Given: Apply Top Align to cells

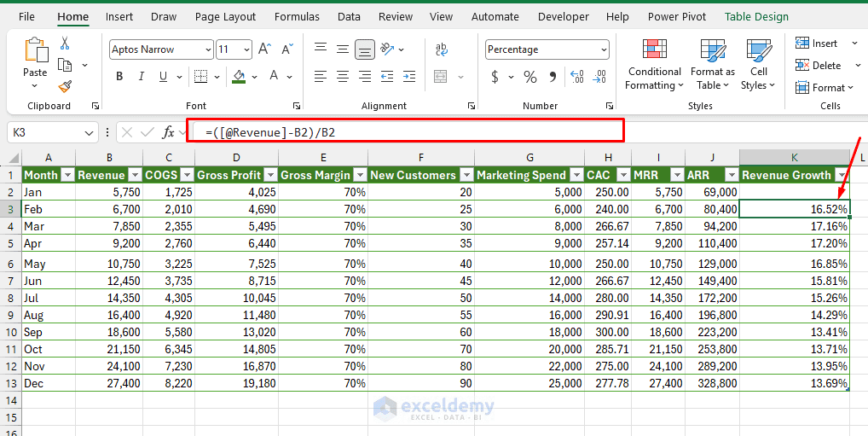Looking at the screenshot, I should tap(321, 49).
